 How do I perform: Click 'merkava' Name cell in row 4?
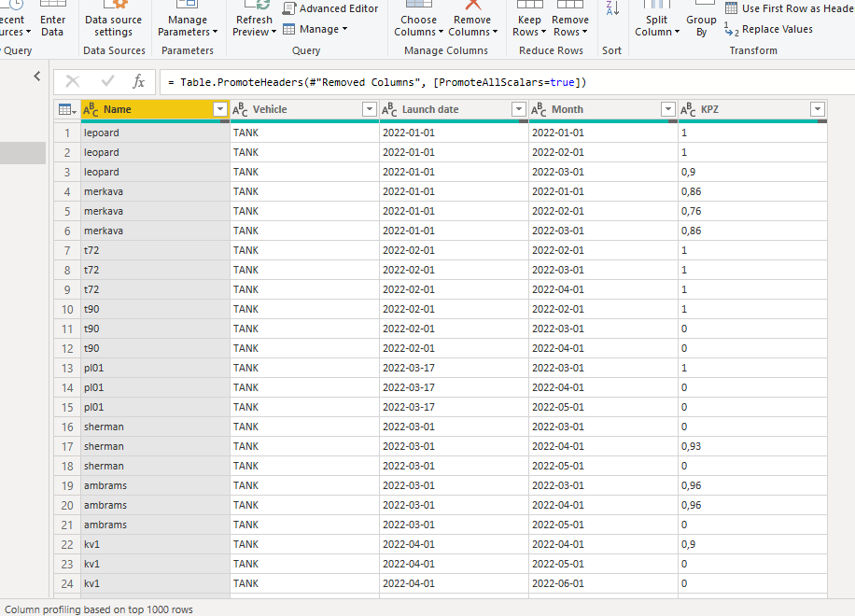[x=155, y=191]
